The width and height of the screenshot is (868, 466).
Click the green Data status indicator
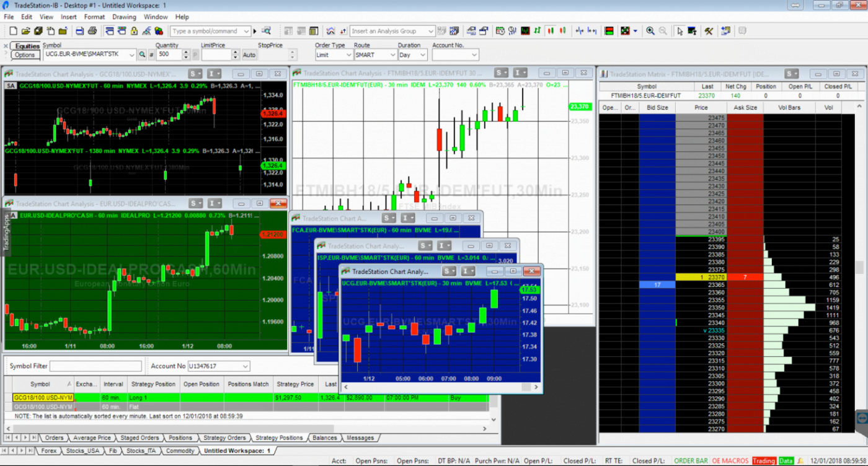click(x=786, y=460)
